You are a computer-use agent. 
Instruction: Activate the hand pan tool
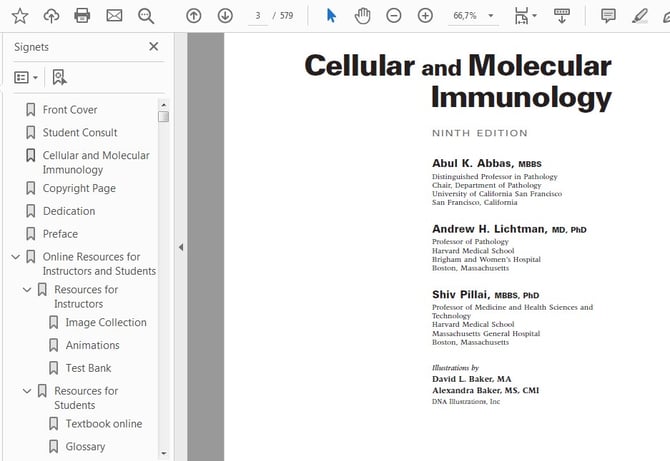362,16
